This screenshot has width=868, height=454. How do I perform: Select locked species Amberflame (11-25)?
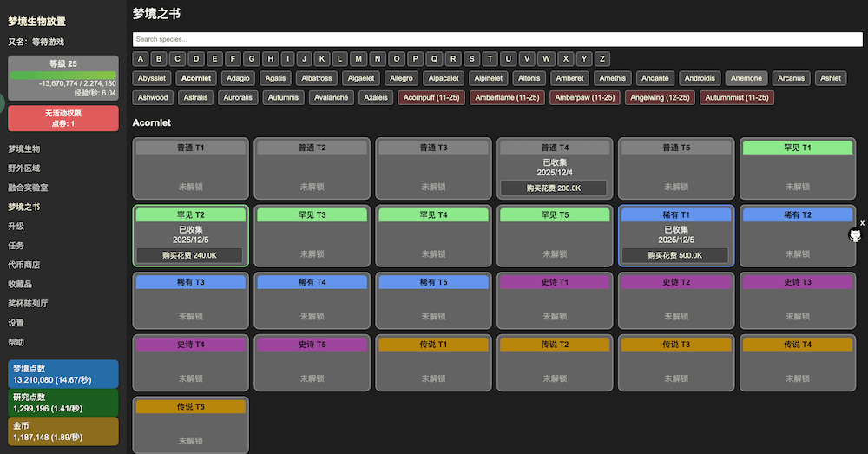(506, 98)
